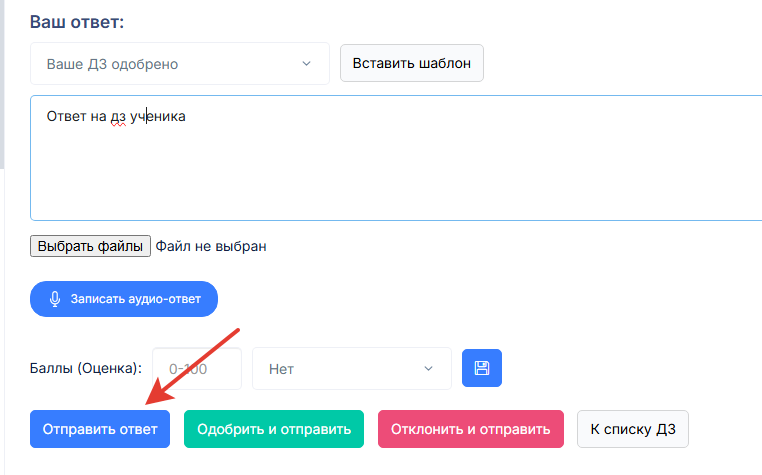762x475 pixels.
Task: Click the chevron arrow in the 'Нет' dropdown
Action: coord(428,369)
